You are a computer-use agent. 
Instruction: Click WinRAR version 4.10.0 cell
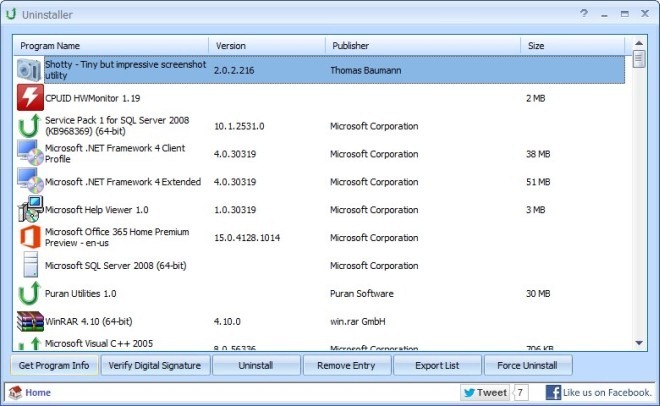(227, 321)
